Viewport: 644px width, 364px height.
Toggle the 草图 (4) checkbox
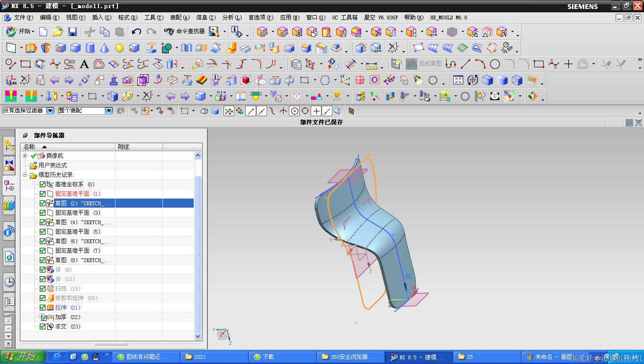coord(43,222)
